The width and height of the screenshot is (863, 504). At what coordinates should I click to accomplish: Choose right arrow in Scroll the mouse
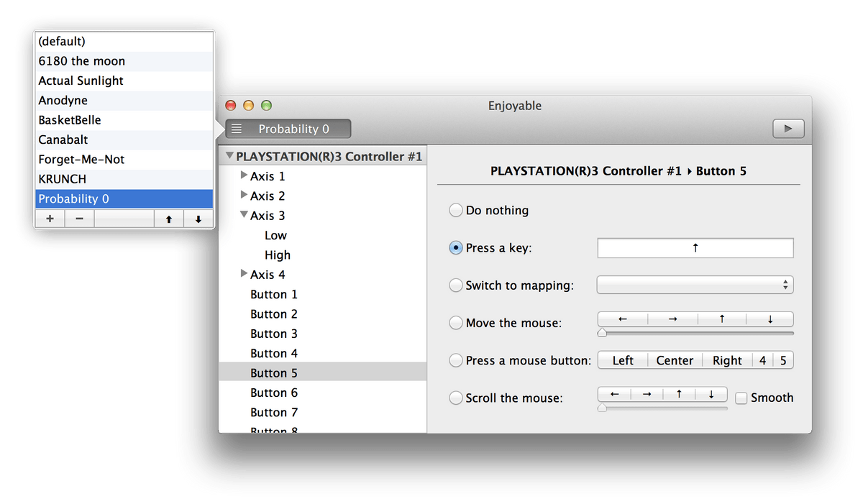coord(647,394)
